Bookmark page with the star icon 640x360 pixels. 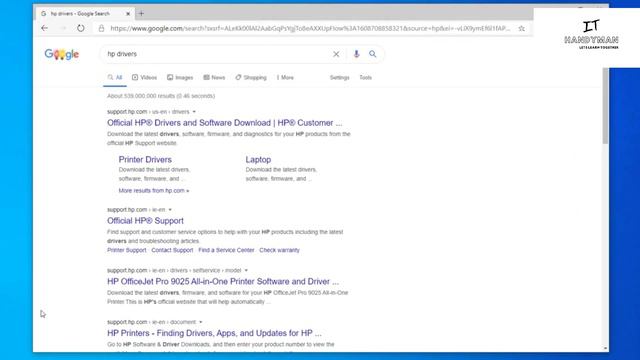[522, 29]
